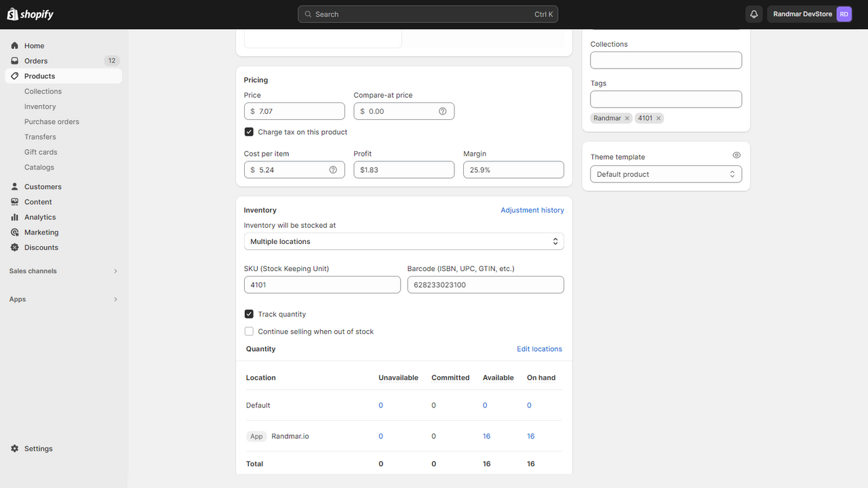Open Purchase orders page
The image size is (868, 488).
click(52, 122)
